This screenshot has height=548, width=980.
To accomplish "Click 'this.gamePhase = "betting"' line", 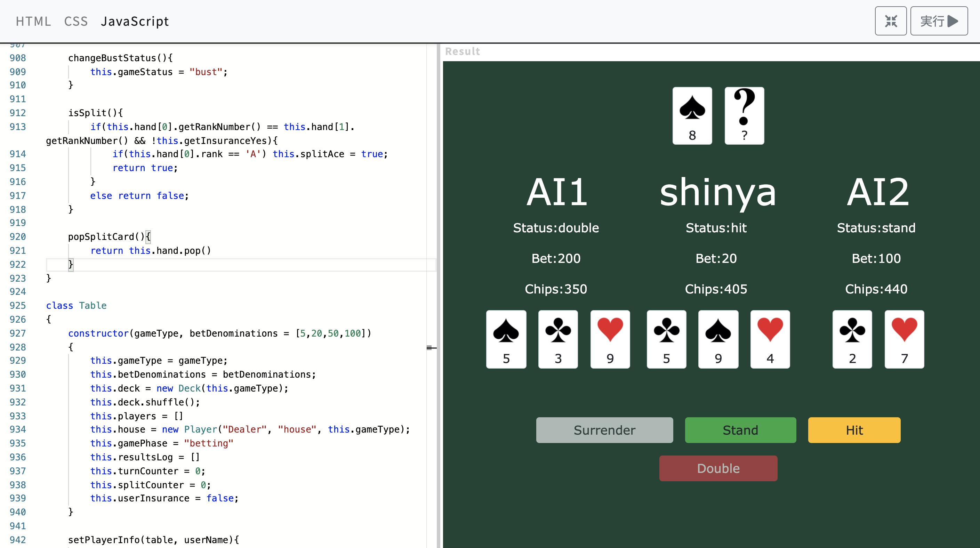I will click(x=161, y=443).
